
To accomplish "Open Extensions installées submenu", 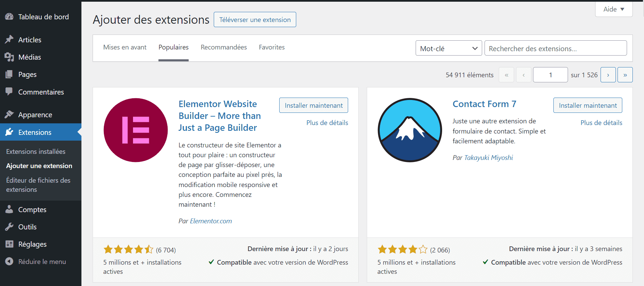I will coord(36,151).
